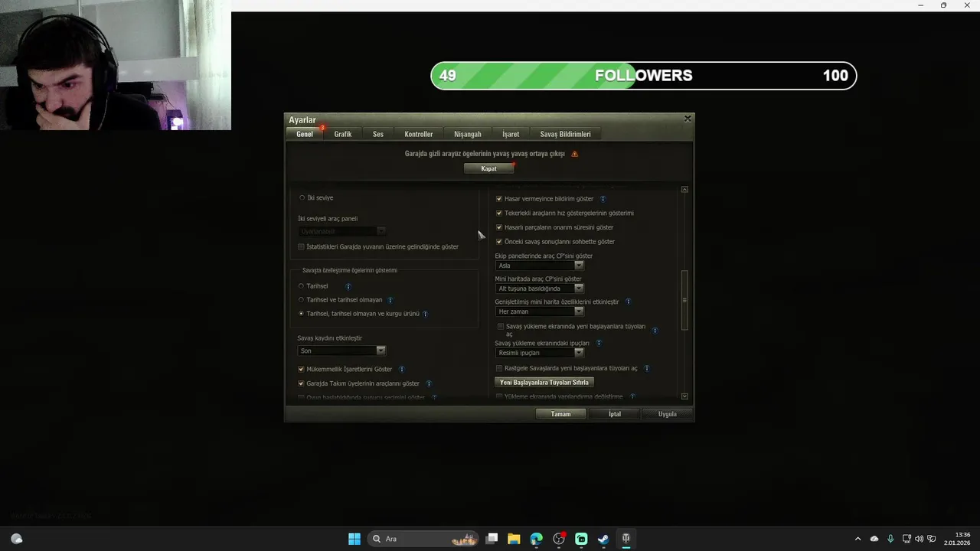Click the OneDrive cloud tray icon
This screenshot has height=551, width=980.
tap(874, 539)
